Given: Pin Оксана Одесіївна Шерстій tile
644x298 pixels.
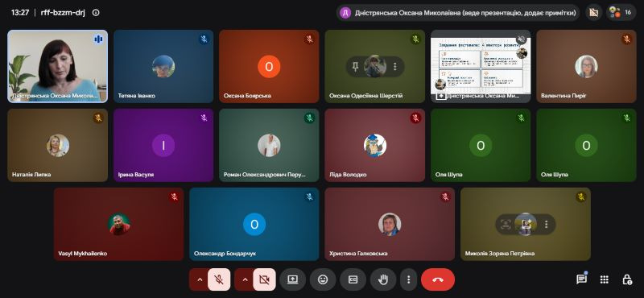Looking at the screenshot, I should (x=355, y=66).
